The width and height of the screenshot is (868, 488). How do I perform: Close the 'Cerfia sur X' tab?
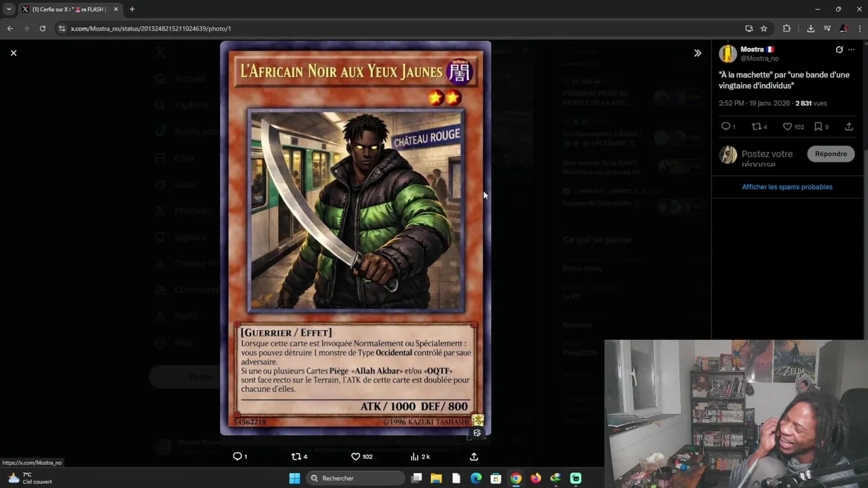click(x=115, y=9)
